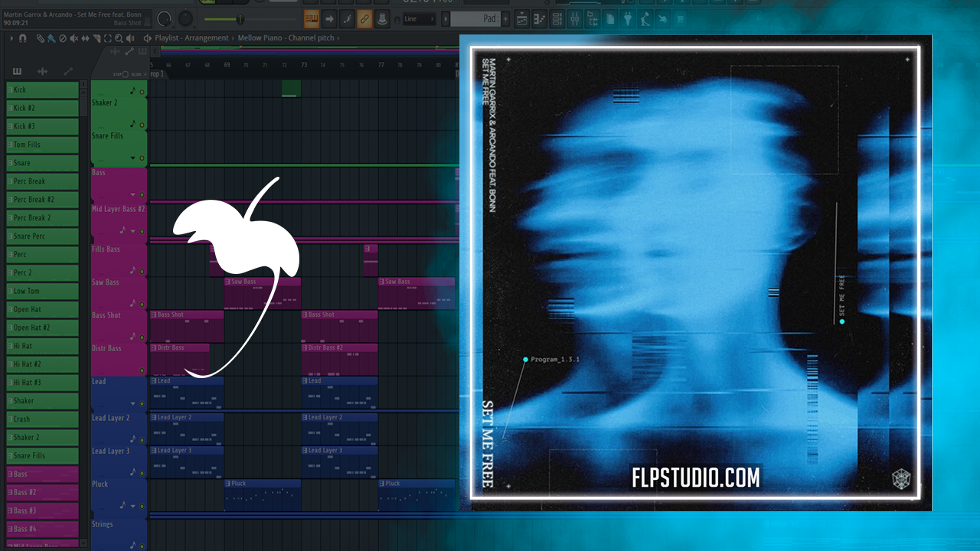This screenshot has width=980, height=551.
Task: Select the Tom Fills pattern in picker
Action: [x=42, y=145]
